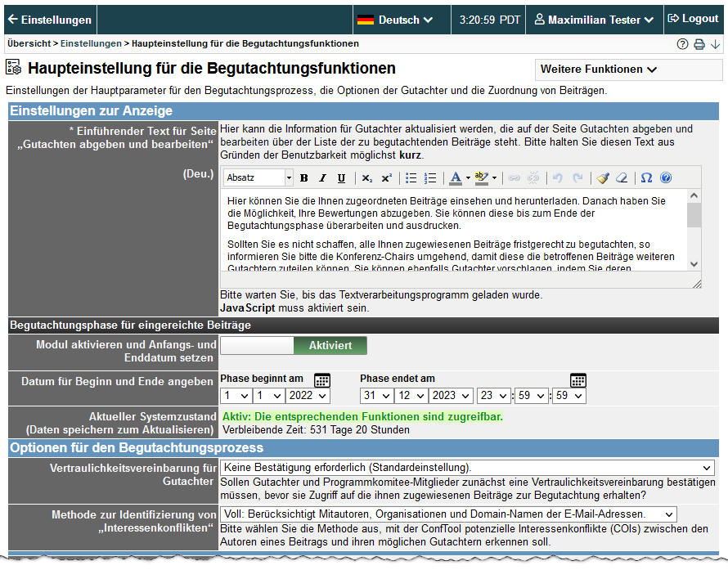Screen dimensions: 728x570
Task: Clear formatting with eraser icon
Action: (622, 177)
